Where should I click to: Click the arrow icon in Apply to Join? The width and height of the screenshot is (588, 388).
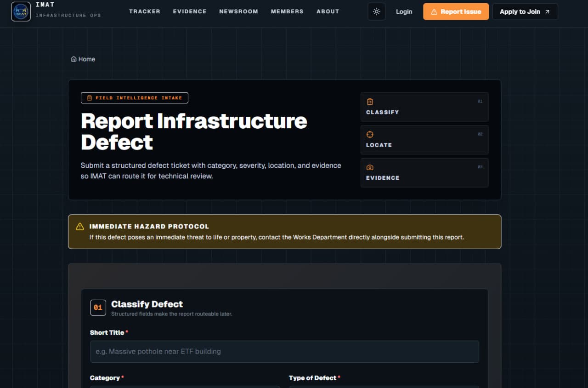(547, 11)
